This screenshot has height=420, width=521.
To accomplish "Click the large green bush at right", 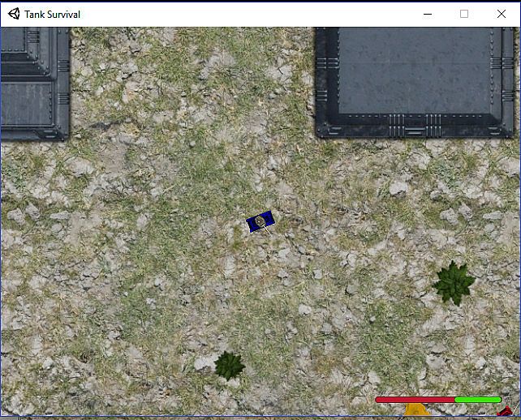I will click(x=454, y=283).
